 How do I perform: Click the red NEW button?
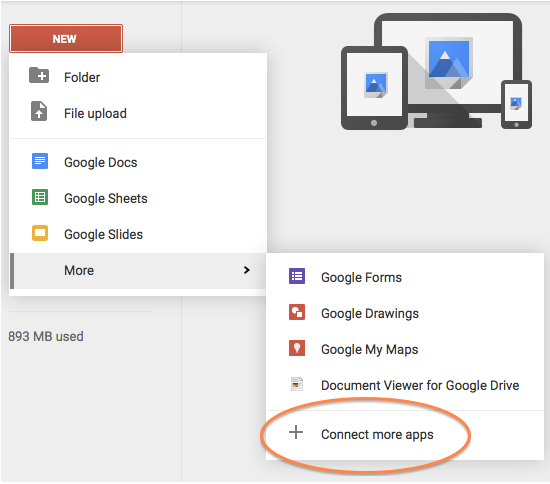coord(66,39)
